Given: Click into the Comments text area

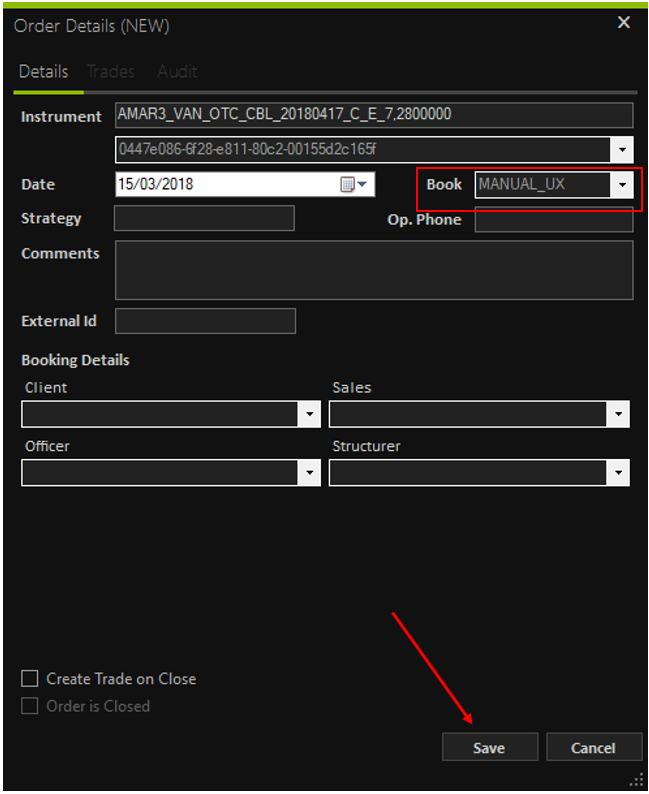Looking at the screenshot, I should click(x=373, y=270).
